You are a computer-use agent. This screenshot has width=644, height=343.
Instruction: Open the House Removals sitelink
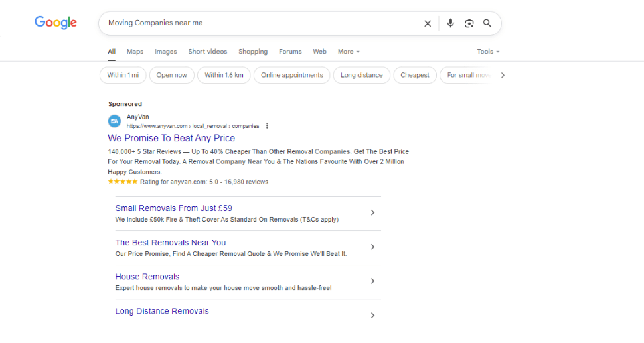point(147,277)
